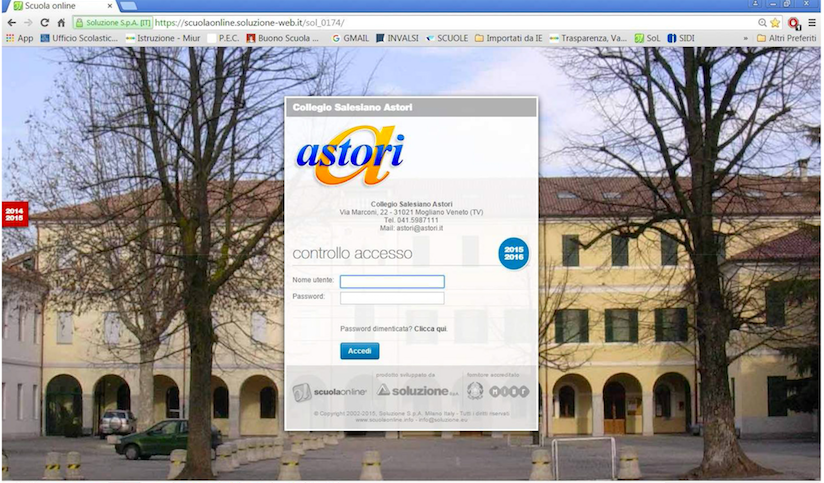Go back with the browser back arrow

point(12,23)
